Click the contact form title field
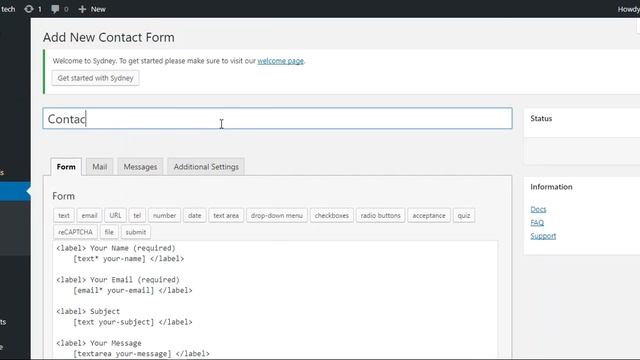The image size is (640, 360). [278, 118]
